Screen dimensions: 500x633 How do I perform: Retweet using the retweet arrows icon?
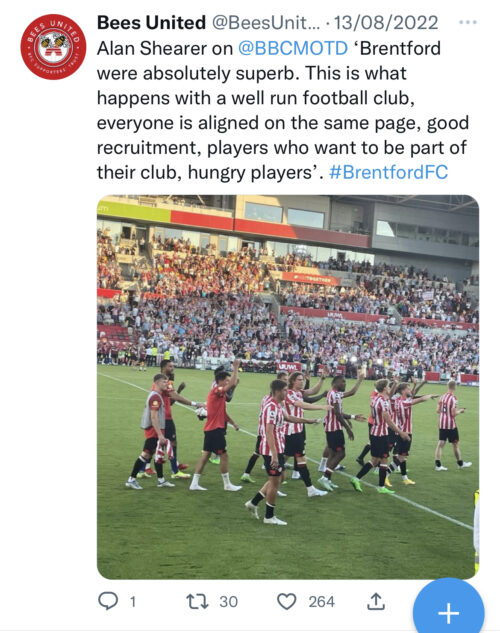tap(197, 601)
